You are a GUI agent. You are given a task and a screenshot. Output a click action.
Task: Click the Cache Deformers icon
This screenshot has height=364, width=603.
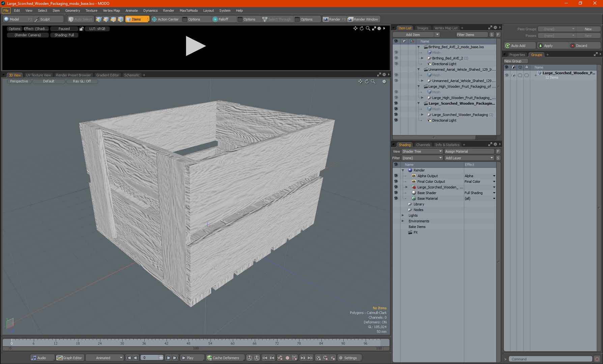click(209, 358)
